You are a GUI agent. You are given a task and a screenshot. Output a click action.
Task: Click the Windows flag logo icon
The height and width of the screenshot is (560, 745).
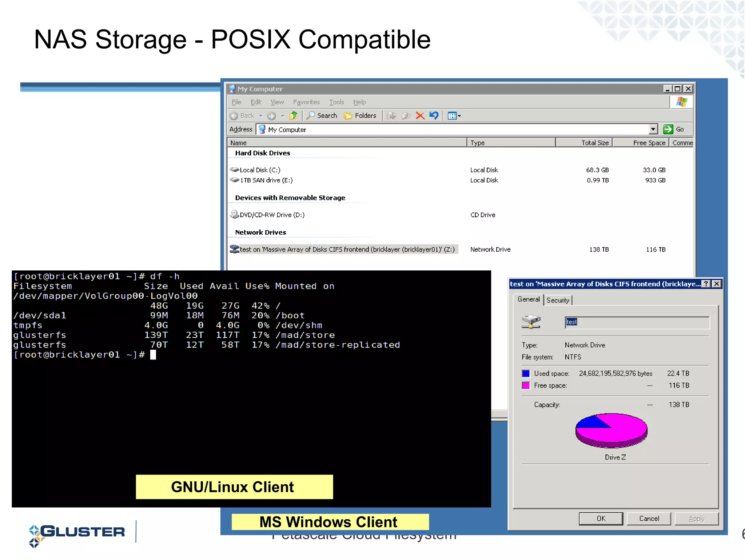coord(682,102)
